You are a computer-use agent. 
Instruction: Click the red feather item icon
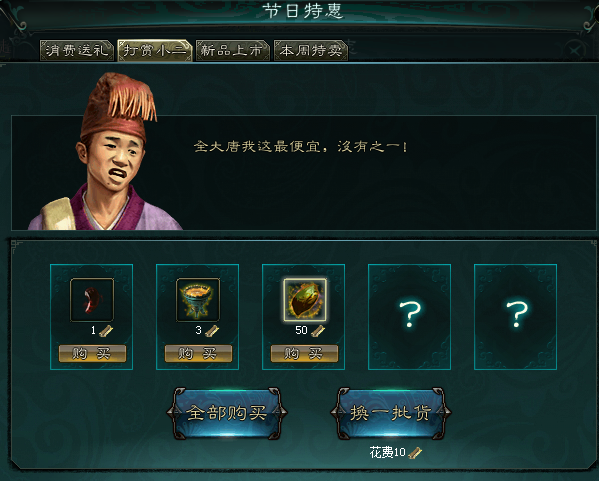92,300
